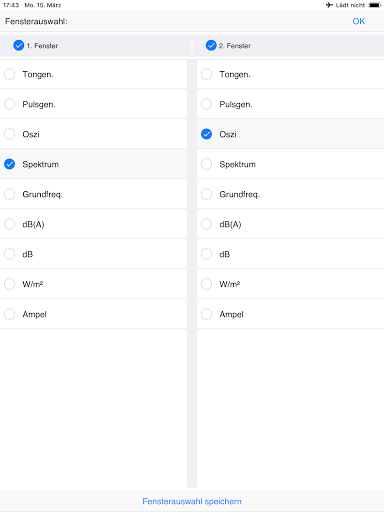Deselect Spektrum in the first window column
Image resolution: width=384 pixels, height=512 pixels.
click(93, 164)
